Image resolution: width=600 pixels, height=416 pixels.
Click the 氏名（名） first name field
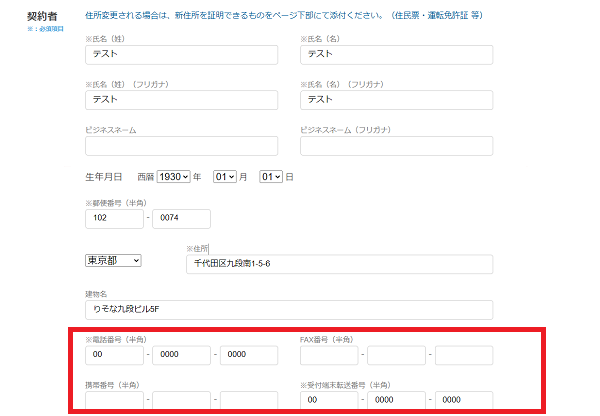click(396, 55)
